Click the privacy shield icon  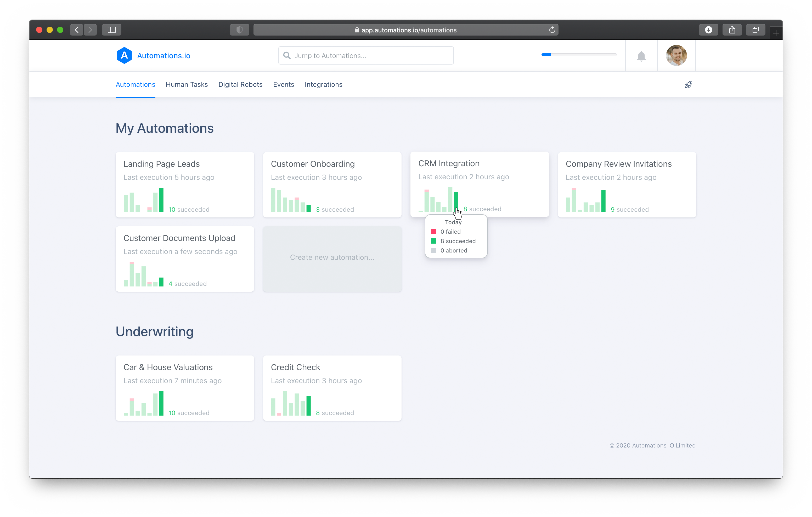pyautogui.click(x=239, y=30)
